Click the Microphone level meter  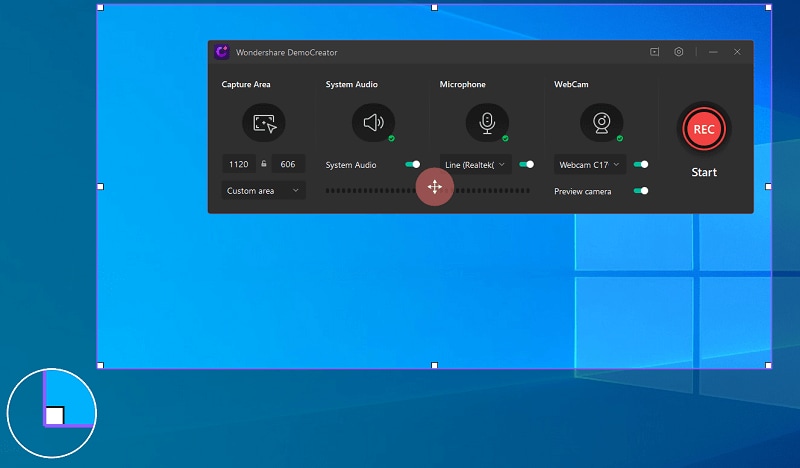coord(491,191)
